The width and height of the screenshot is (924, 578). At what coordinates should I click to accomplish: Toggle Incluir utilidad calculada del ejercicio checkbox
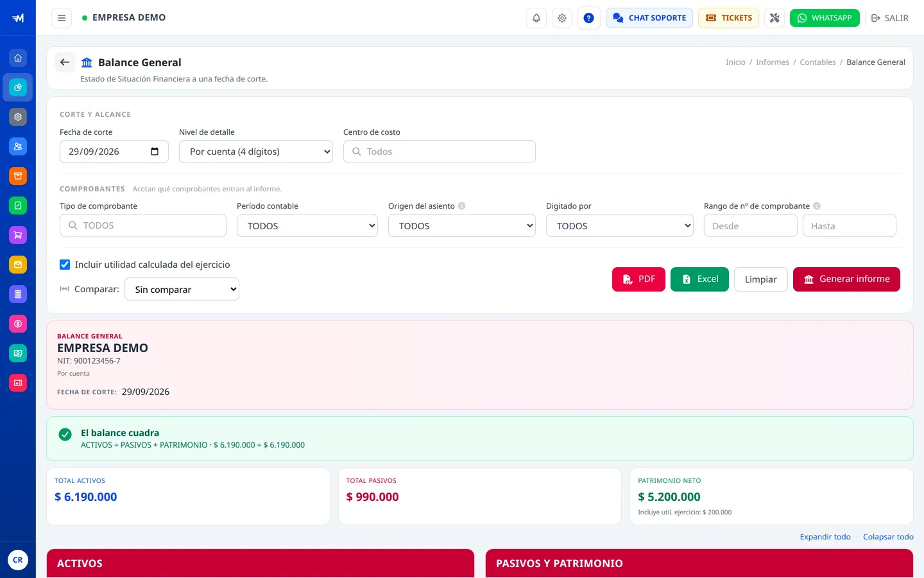(65, 265)
